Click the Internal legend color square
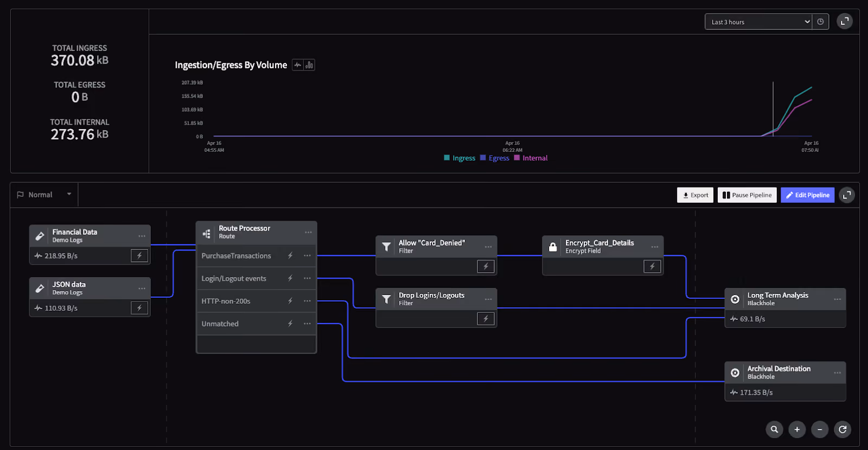Screen dimensions: 868x450 pyautogui.click(x=517, y=158)
